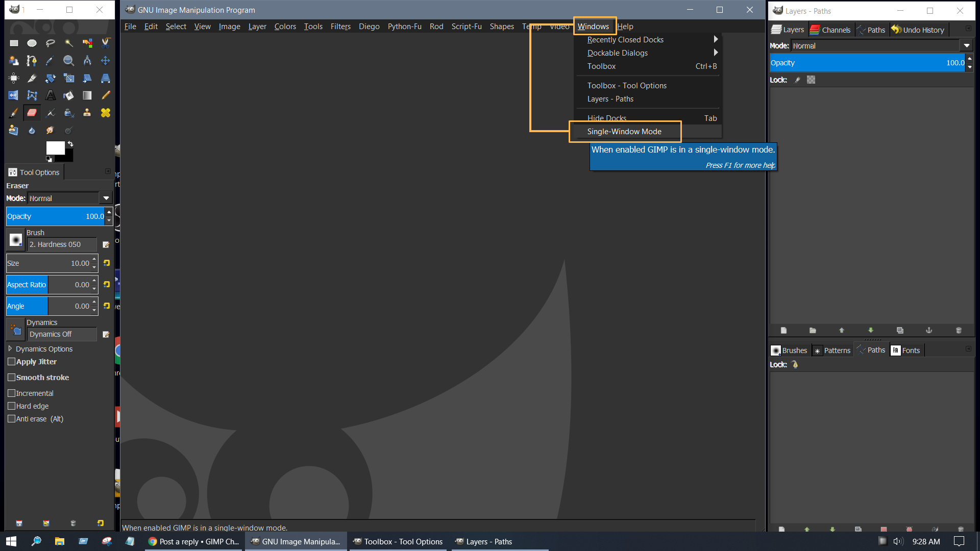This screenshot has width=980, height=551.
Task: Open the Layers dock Mode dropdown
Action: coord(881,46)
